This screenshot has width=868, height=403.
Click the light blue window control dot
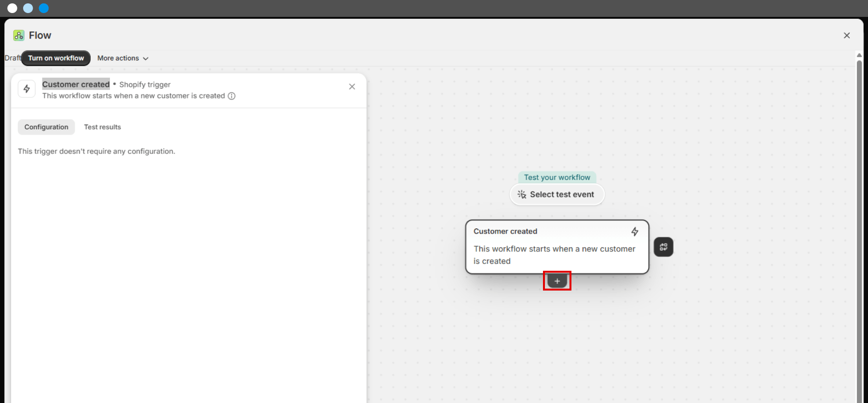[x=28, y=8]
